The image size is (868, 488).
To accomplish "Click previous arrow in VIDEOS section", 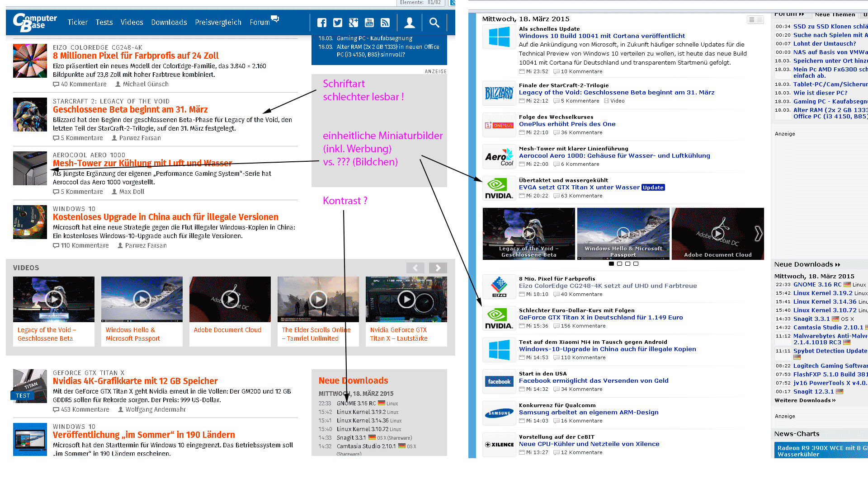I will point(415,268).
